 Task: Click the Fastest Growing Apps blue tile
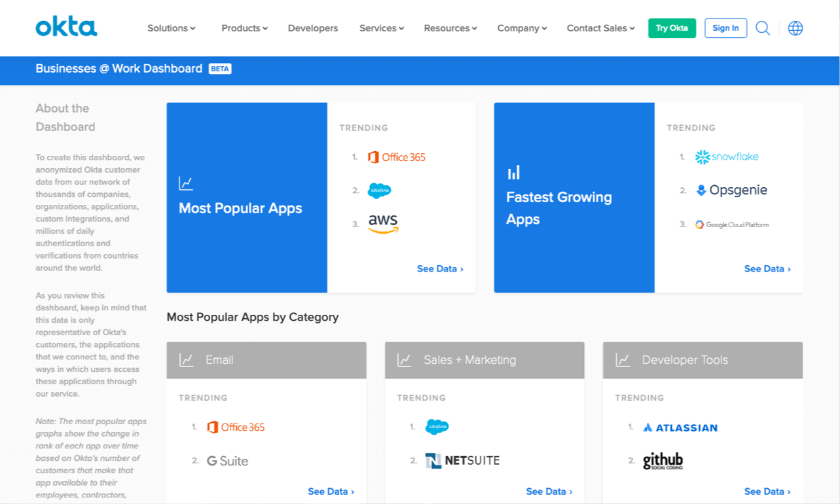coord(574,198)
